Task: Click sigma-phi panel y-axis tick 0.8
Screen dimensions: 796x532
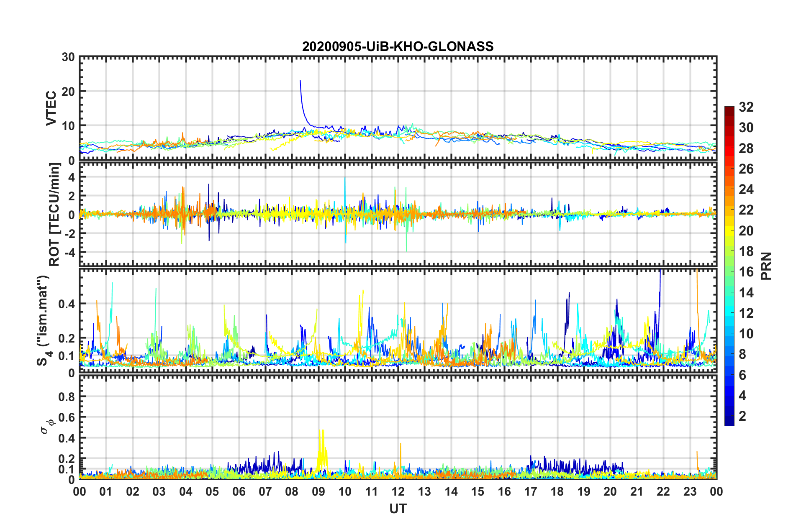Action: pyautogui.click(x=67, y=396)
